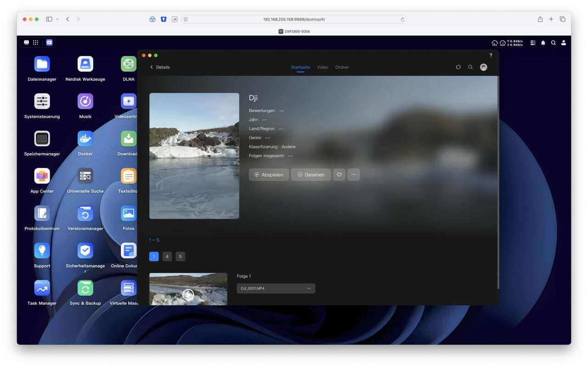Open a new Safari tab
The image size is (588, 367).
551,19
